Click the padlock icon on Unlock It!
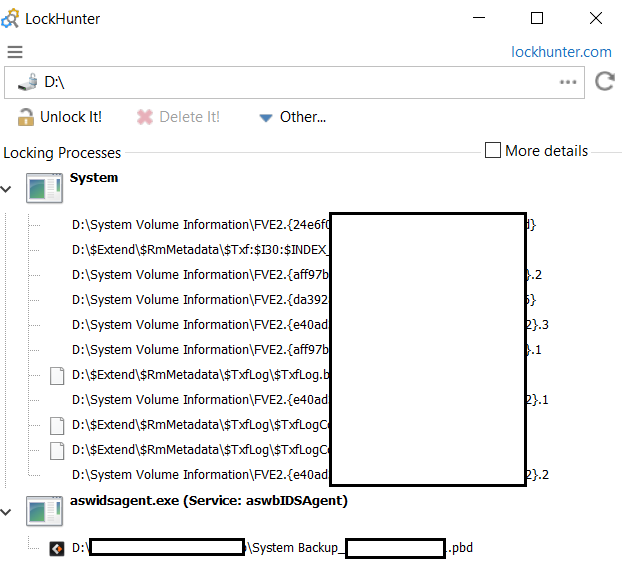This screenshot has width=622, height=569. (x=26, y=117)
